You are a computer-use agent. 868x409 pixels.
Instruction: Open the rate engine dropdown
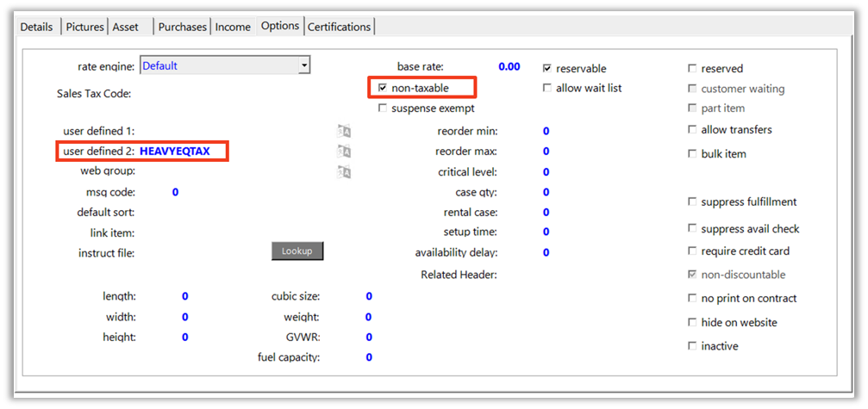click(x=303, y=65)
